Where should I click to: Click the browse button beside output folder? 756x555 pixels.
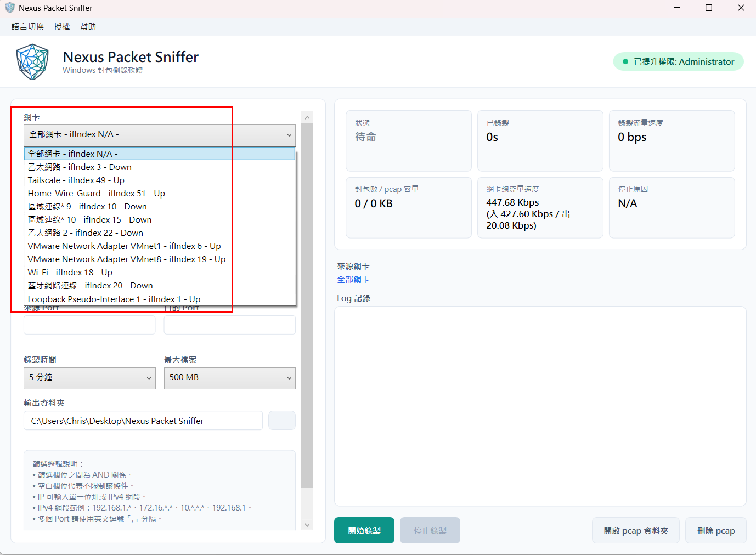(282, 421)
